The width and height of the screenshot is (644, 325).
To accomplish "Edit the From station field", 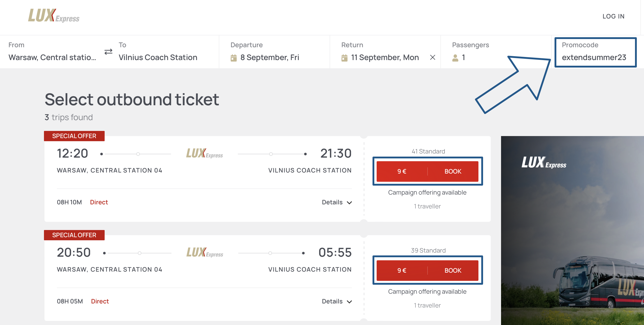I will [52, 57].
